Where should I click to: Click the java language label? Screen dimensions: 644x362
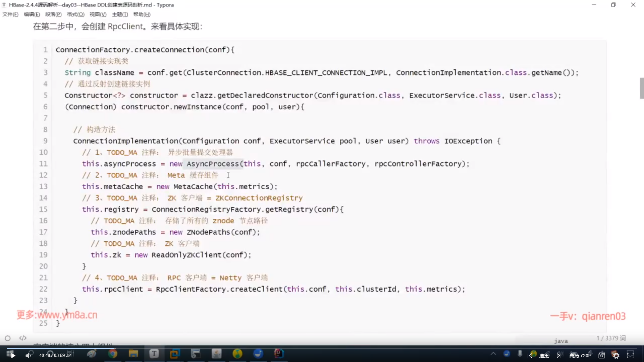[561, 341]
